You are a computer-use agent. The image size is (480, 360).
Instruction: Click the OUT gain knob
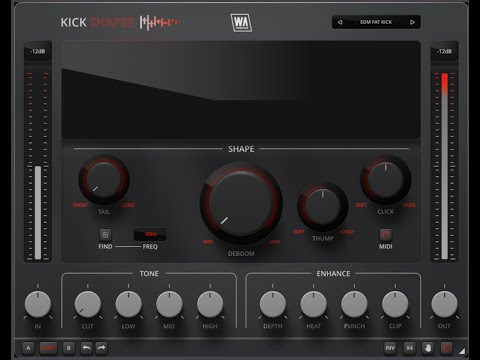tap(444, 304)
